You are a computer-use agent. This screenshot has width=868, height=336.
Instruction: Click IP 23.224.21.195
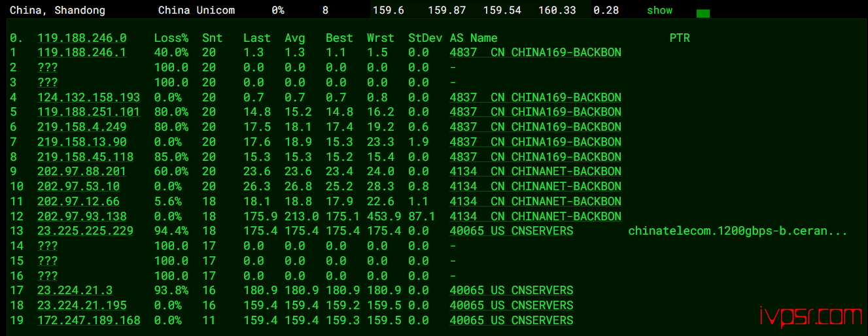tap(82, 305)
